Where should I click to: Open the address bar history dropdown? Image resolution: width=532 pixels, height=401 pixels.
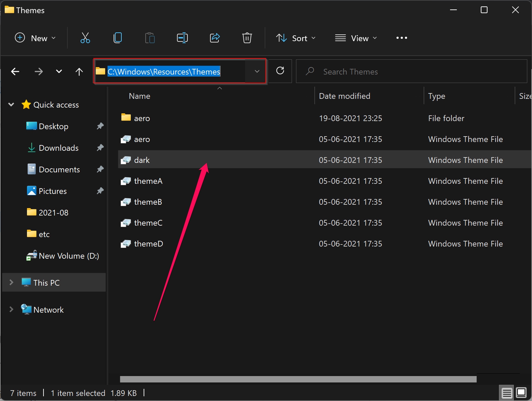[257, 71]
